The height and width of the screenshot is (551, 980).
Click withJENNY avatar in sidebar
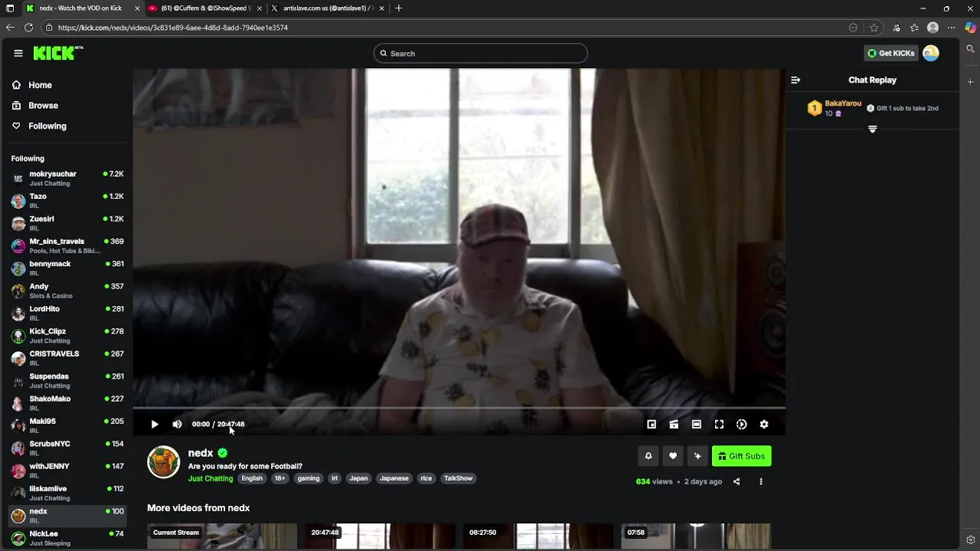pos(18,471)
